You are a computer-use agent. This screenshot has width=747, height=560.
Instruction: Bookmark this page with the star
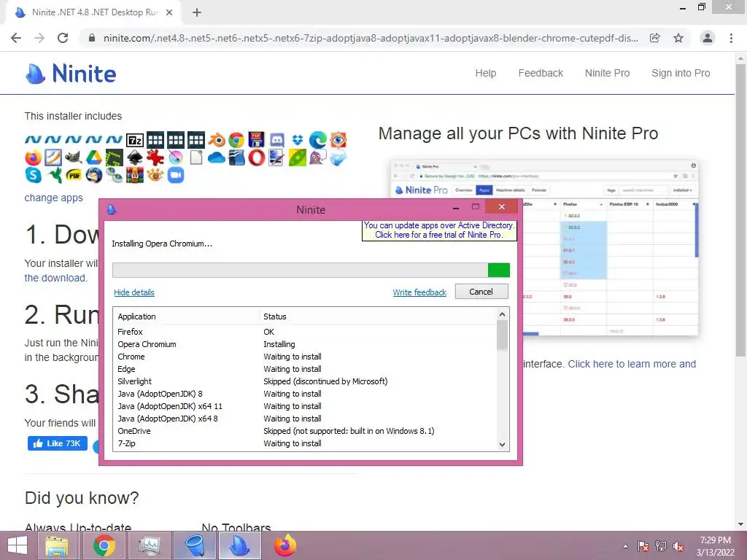[x=678, y=38]
